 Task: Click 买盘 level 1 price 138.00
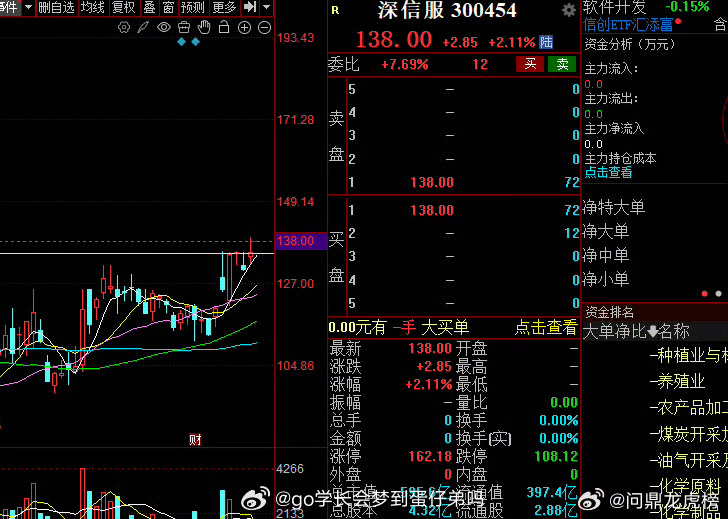(432, 210)
